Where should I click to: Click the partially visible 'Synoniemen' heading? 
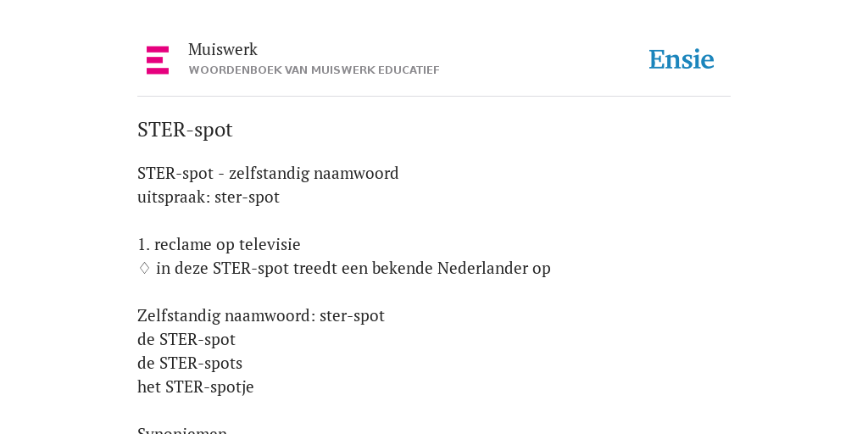coord(182,430)
